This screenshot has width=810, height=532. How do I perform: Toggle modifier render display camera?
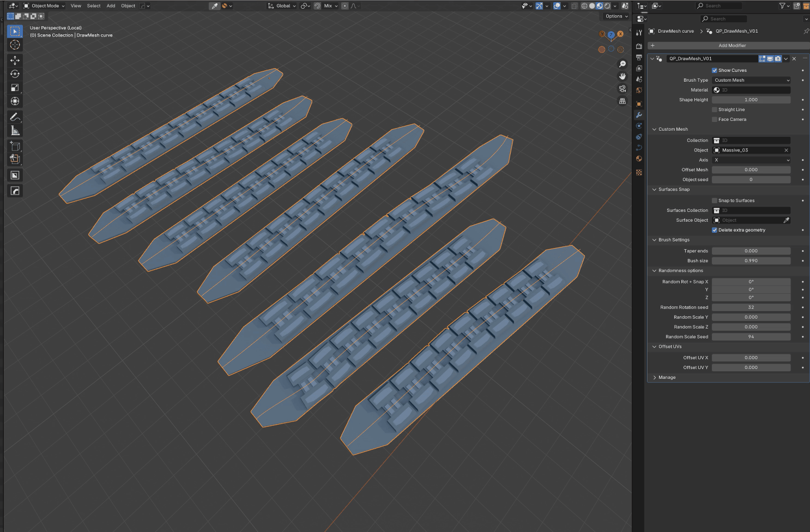point(778,58)
